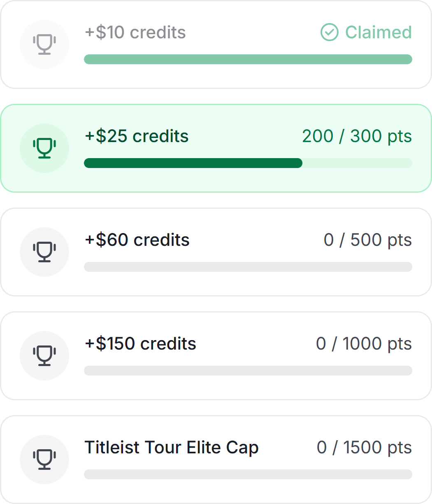432x504 pixels.
Task: Click the 0 / 500 pts counter
Action: [x=367, y=240]
